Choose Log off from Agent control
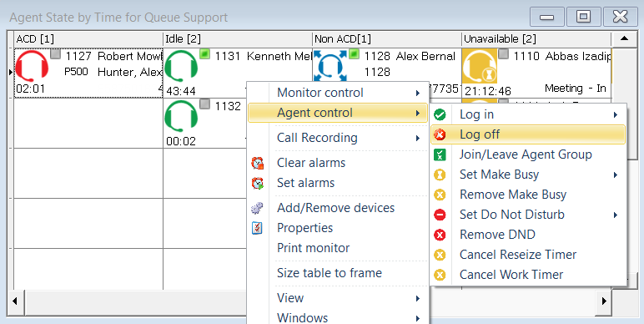644x324 pixels. tap(528, 134)
